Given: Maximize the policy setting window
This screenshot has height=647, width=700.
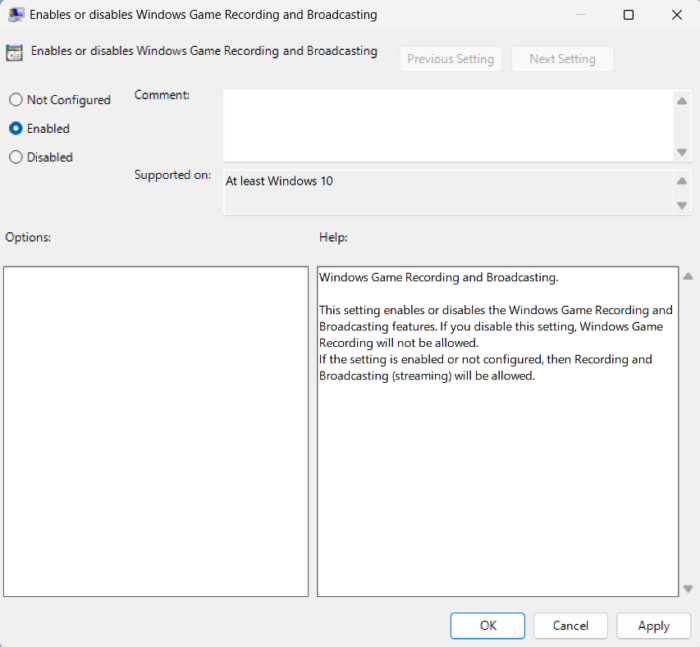Looking at the screenshot, I should pos(628,15).
